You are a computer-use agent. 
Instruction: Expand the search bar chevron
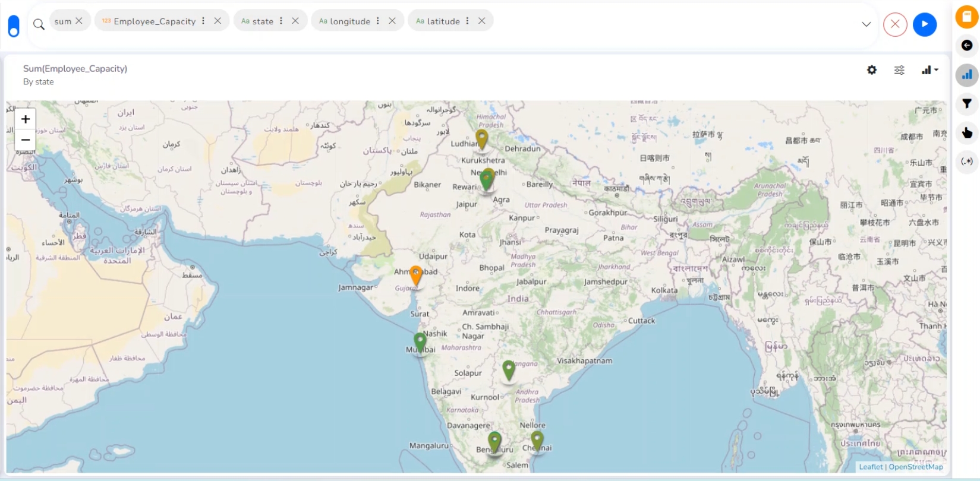click(x=866, y=24)
